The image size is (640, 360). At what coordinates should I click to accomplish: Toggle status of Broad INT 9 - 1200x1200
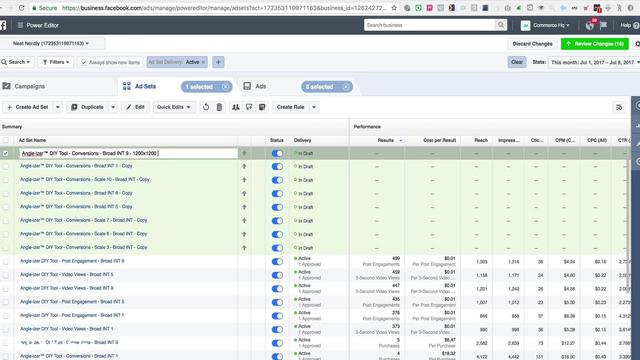point(277,153)
